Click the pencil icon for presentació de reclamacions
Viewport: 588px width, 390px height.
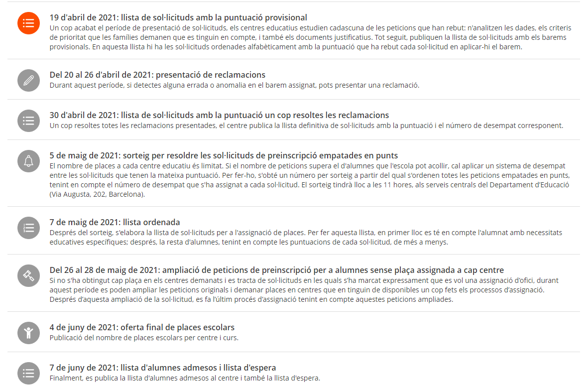coord(28,81)
